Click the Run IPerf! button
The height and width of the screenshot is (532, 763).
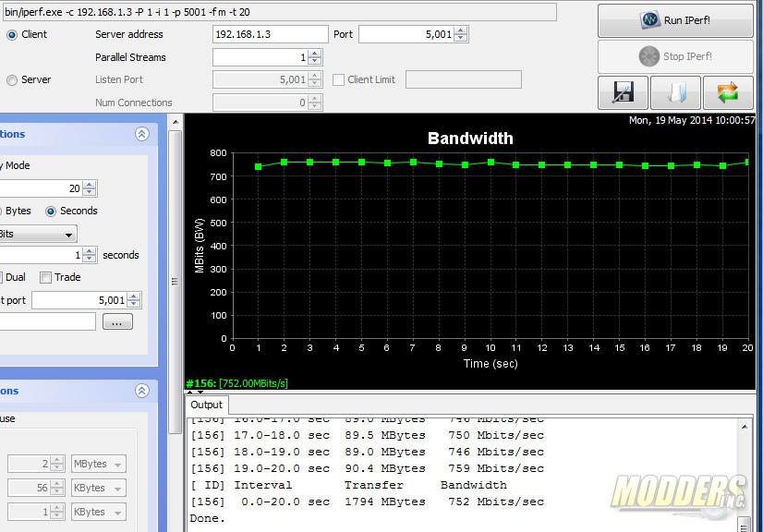[x=675, y=20]
